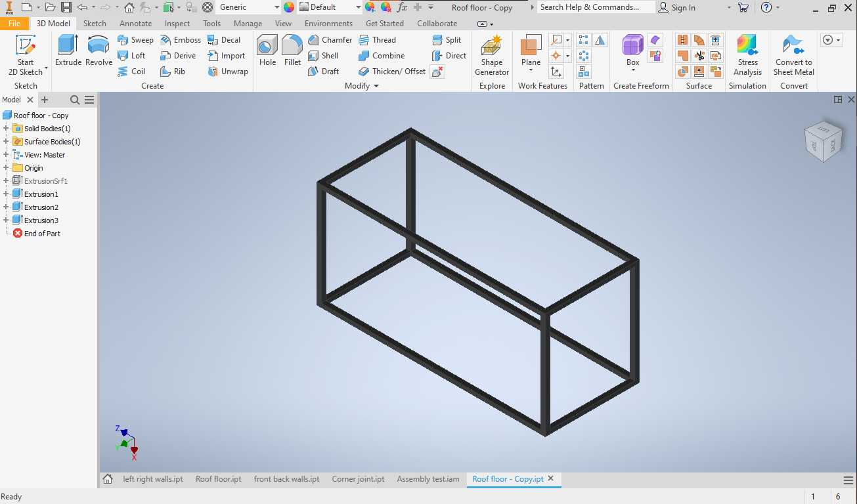Image resolution: width=857 pixels, height=504 pixels.
Task: Expand the Solid Bodies(1) node
Action: click(x=6, y=129)
